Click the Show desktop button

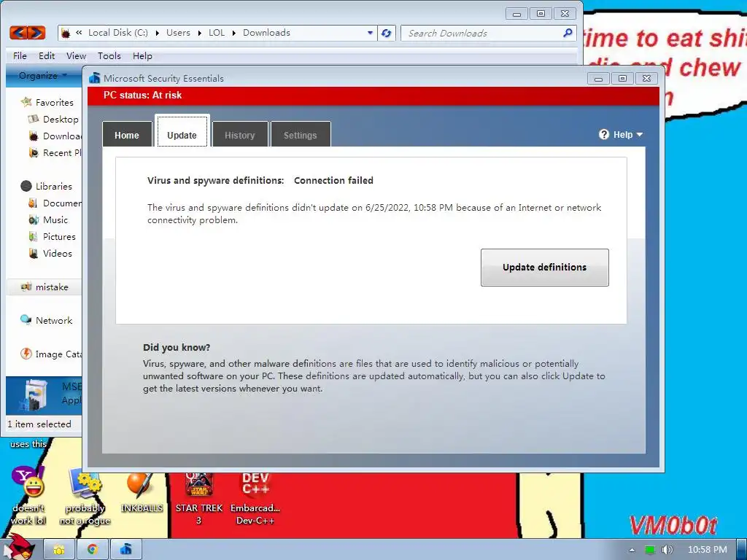(x=741, y=550)
